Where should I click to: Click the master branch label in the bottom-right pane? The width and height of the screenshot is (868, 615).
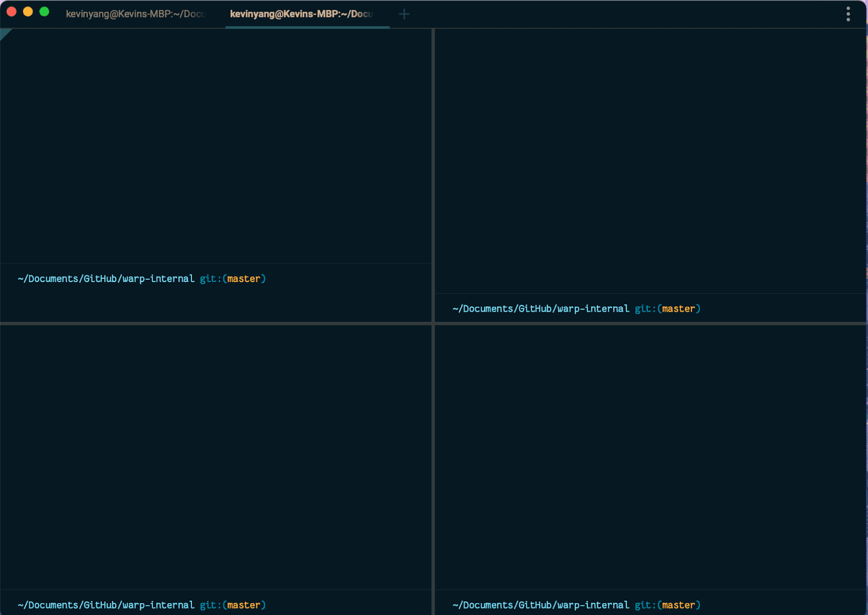pyautogui.click(x=678, y=605)
